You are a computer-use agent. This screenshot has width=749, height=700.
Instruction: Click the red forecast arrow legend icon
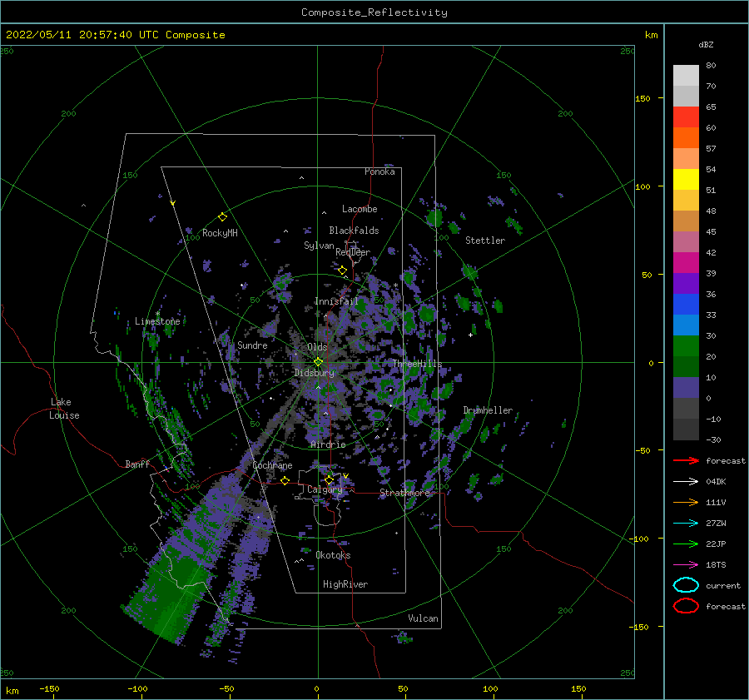coord(686,460)
